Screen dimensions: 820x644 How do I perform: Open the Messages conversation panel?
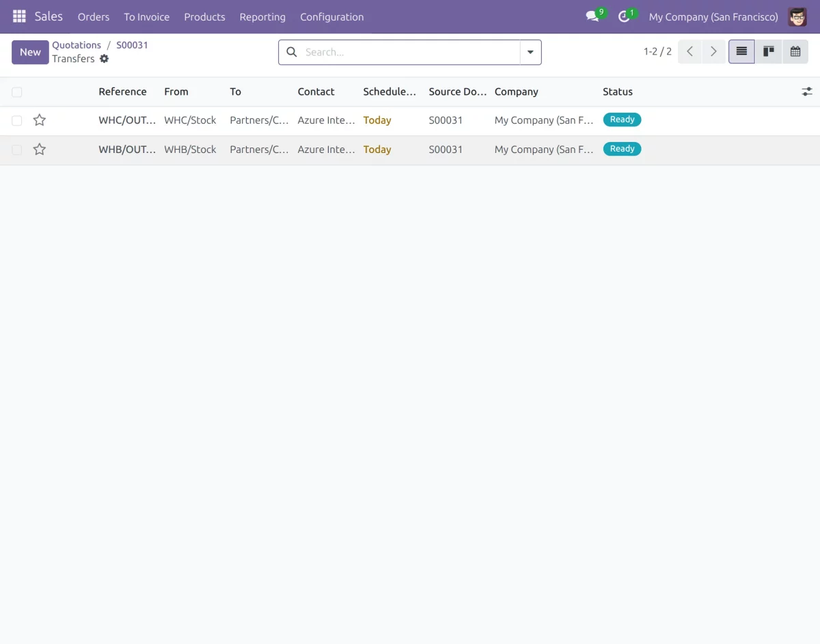pos(590,16)
